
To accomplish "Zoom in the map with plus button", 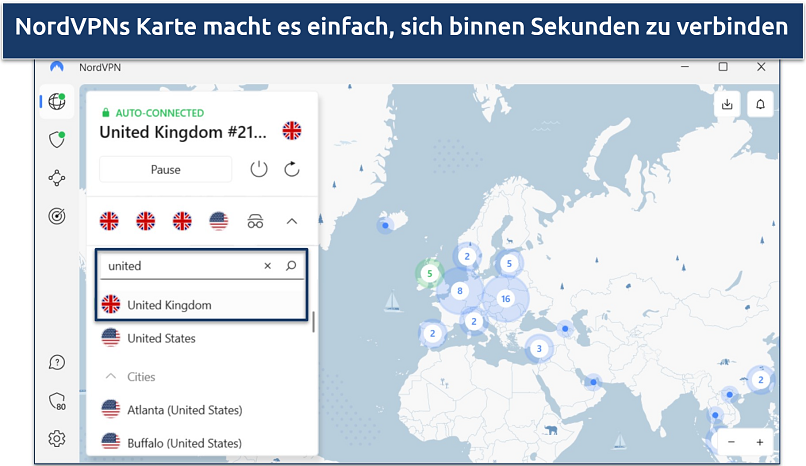I will (760, 442).
